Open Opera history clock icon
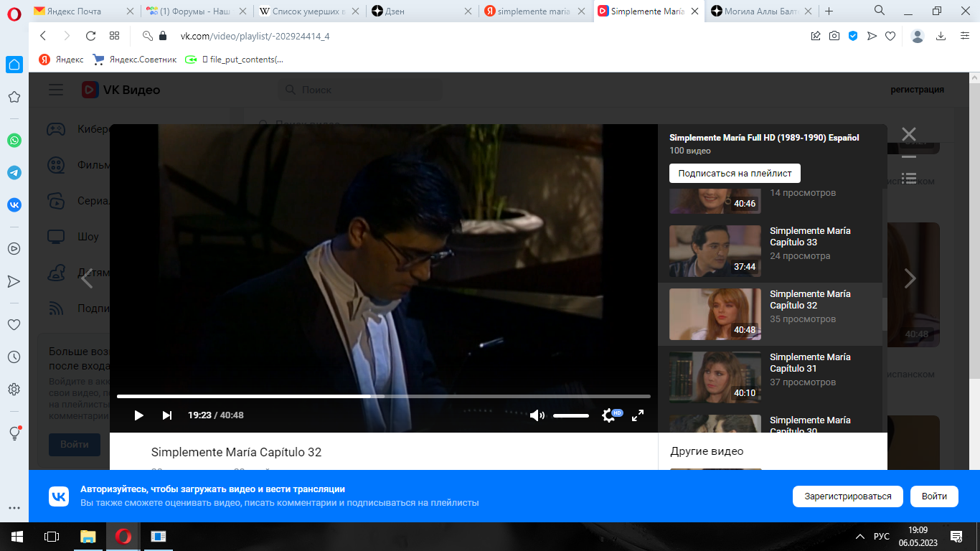The width and height of the screenshot is (980, 551). (14, 357)
